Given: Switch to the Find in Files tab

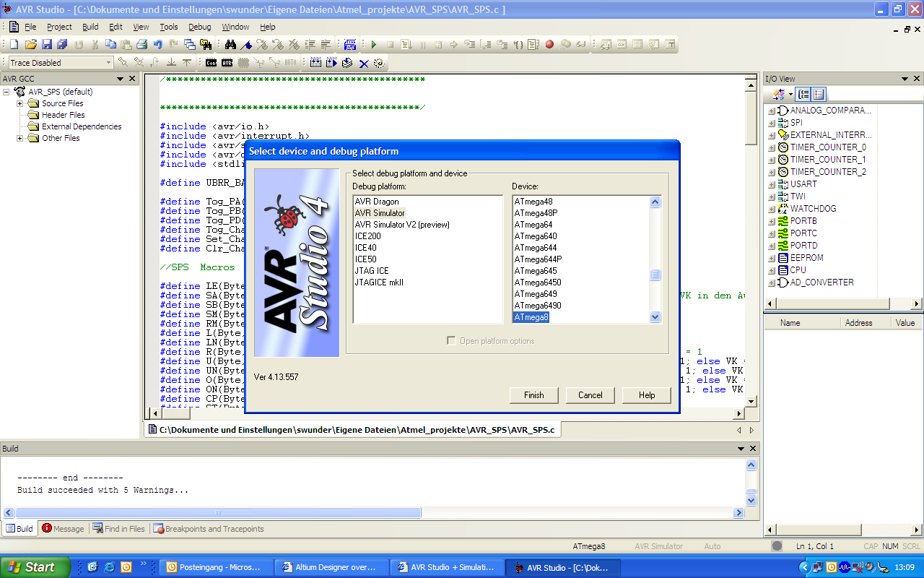Looking at the screenshot, I should pyautogui.click(x=119, y=529).
